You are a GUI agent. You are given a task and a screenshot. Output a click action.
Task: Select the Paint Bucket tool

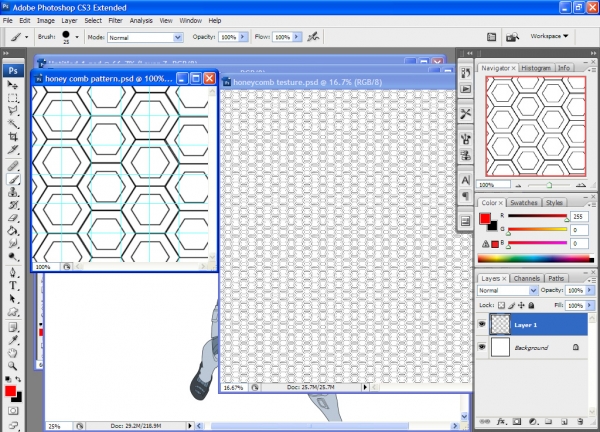click(13, 231)
